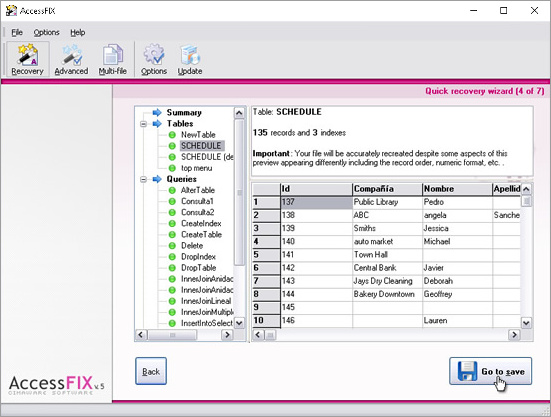This screenshot has width=551, height=417.
Task: Click the green dot beside CreateTable
Action: pyautogui.click(x=172, y=234)
